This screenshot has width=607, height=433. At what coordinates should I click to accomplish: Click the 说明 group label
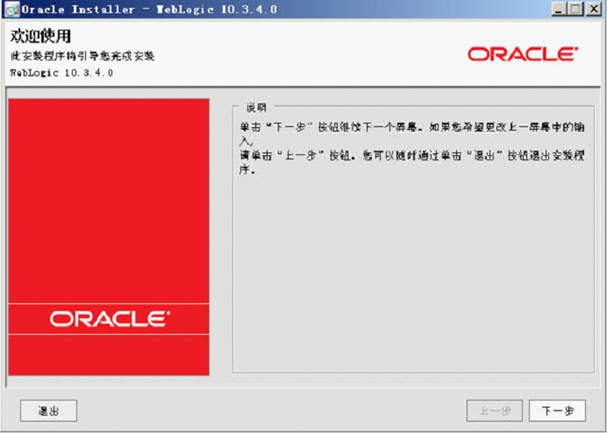256,108
